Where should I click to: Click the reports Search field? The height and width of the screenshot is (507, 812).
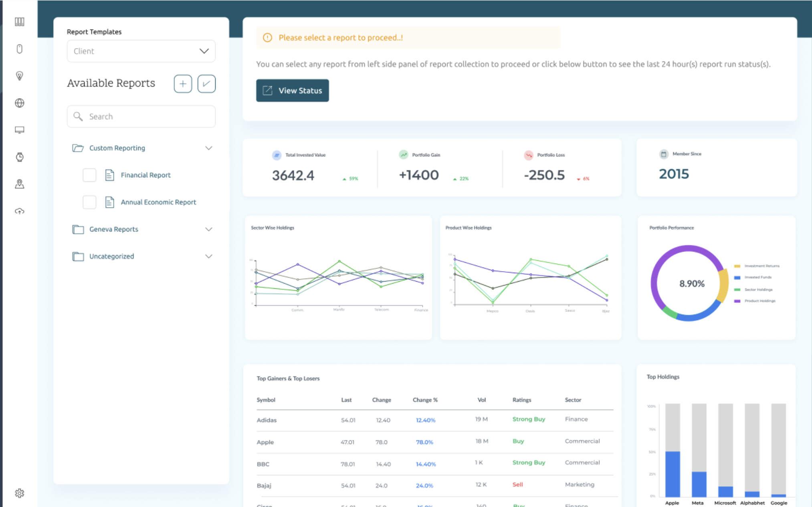coord(141,117)
